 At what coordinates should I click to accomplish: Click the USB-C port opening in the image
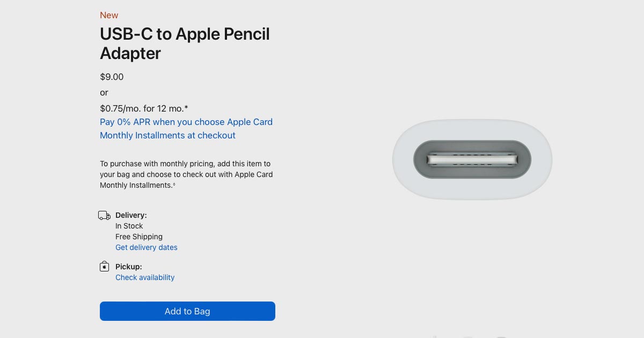pyautogui.click(x=472, y=160)
